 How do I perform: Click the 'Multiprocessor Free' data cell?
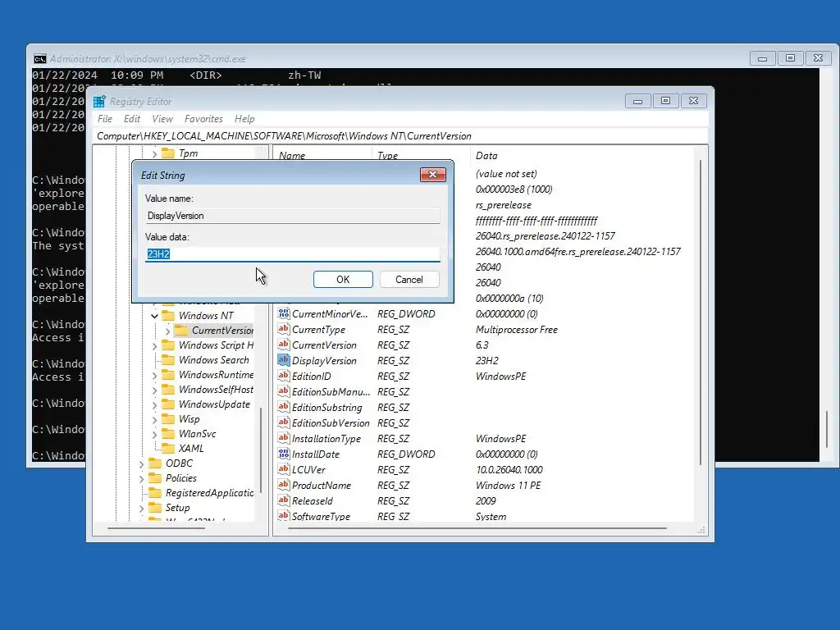click(x=517, y=330)
